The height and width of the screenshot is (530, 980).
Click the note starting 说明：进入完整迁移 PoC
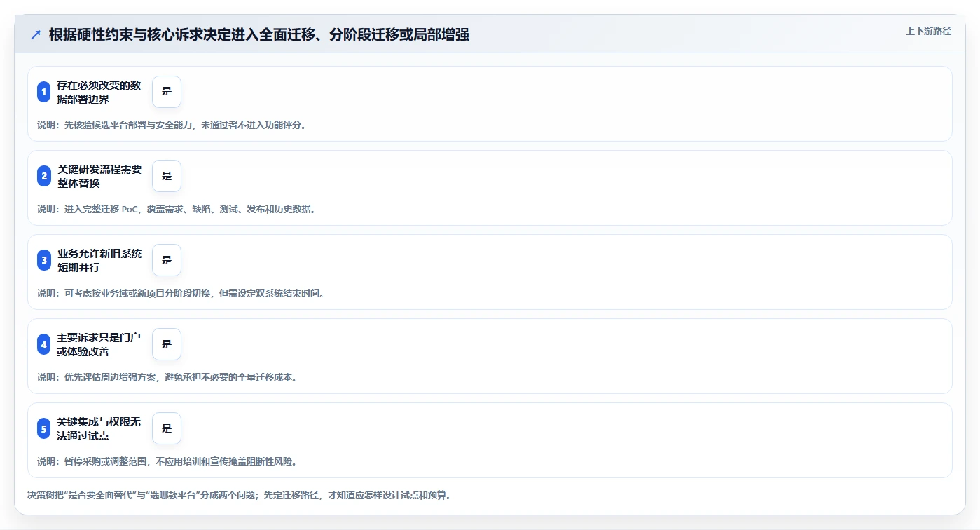coord(177,209)
